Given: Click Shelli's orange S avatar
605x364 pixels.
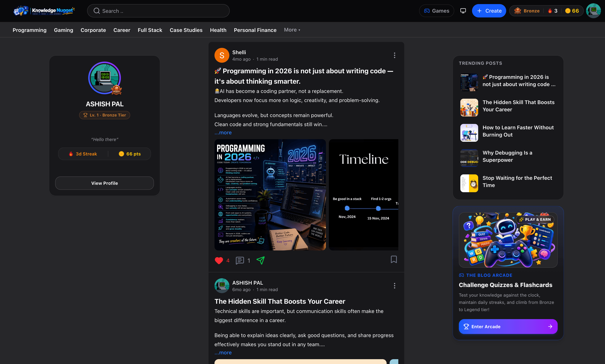Looking at the screenshot, I should (222, 55).
